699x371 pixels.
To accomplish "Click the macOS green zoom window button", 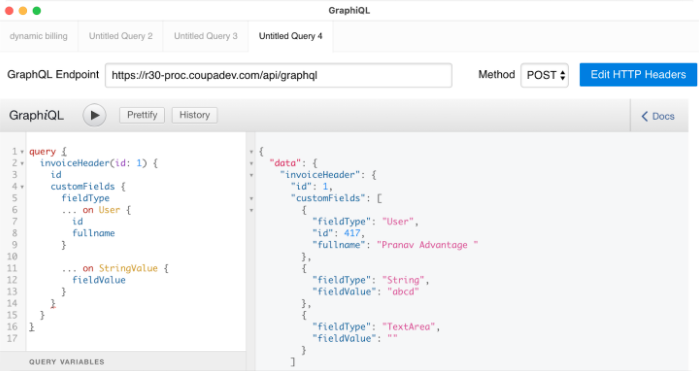I will tap(37, 11).
